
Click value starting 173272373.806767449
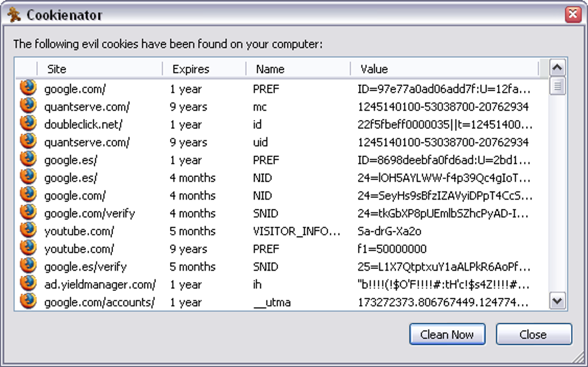pos(443,302)
